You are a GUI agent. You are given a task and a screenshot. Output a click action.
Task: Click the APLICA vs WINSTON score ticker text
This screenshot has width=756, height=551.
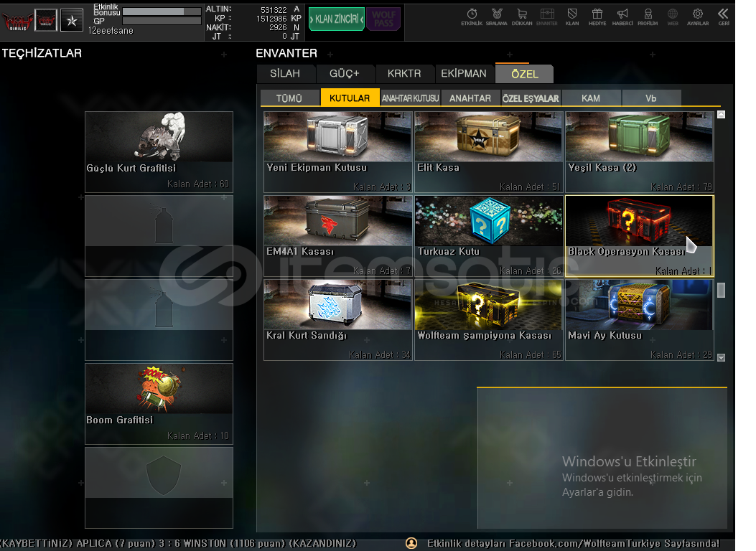(178, 543)
